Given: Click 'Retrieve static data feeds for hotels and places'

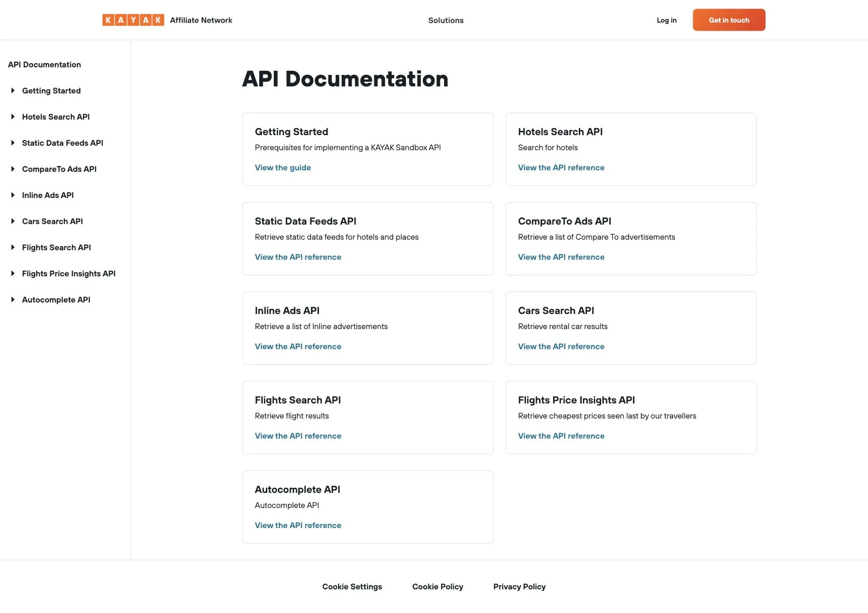Looking at the screenshot, I should [337, 237].
